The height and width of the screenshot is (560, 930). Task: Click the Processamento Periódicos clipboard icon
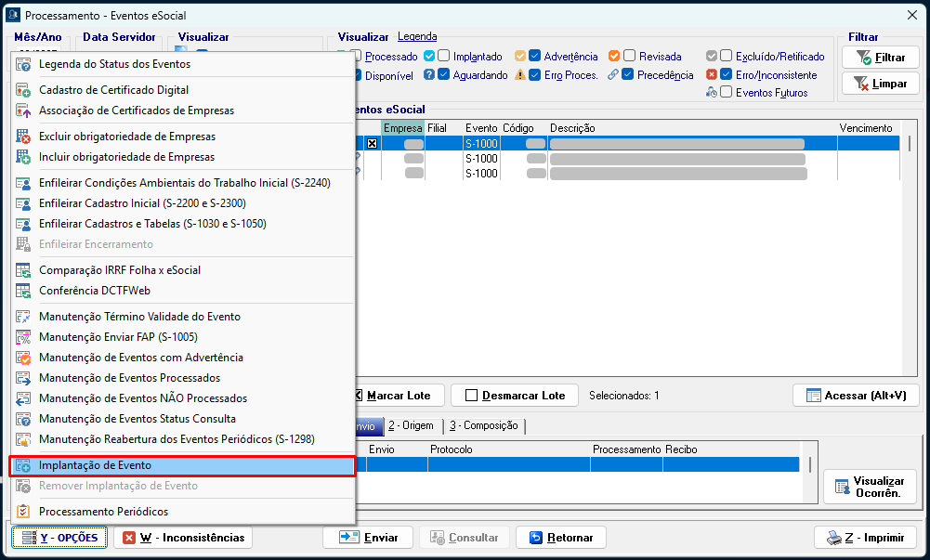23,512
